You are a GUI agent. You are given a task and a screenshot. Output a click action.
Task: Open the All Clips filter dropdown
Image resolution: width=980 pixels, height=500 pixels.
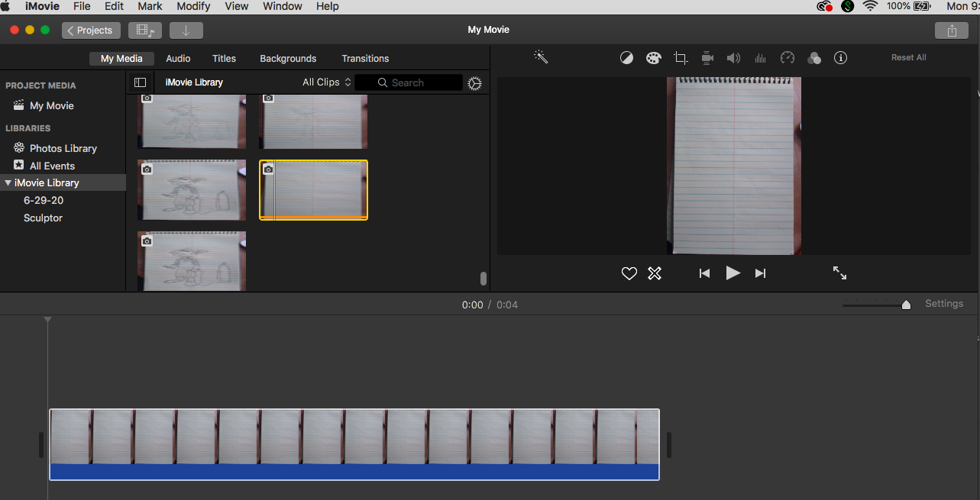tap(326, 82)
